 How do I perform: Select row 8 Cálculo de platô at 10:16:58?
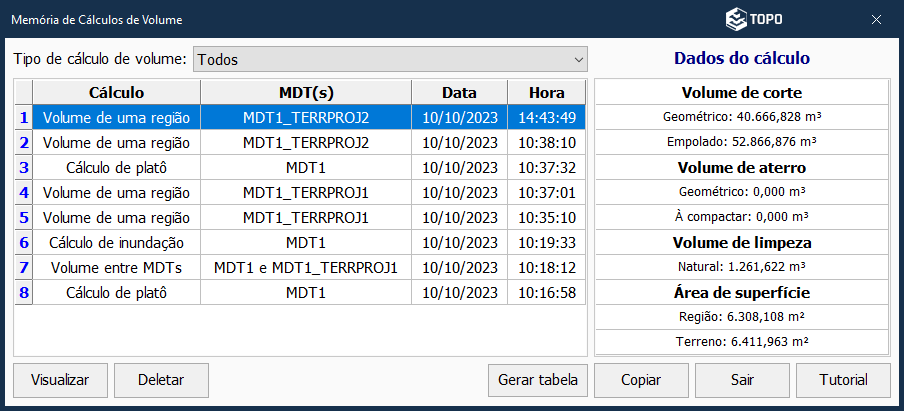(116, 292)
